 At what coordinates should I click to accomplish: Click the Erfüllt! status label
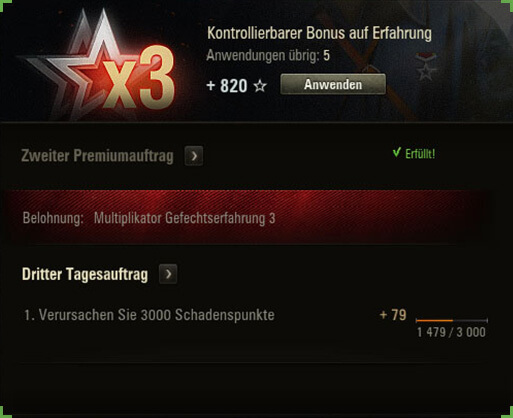[x=420, y=154]
